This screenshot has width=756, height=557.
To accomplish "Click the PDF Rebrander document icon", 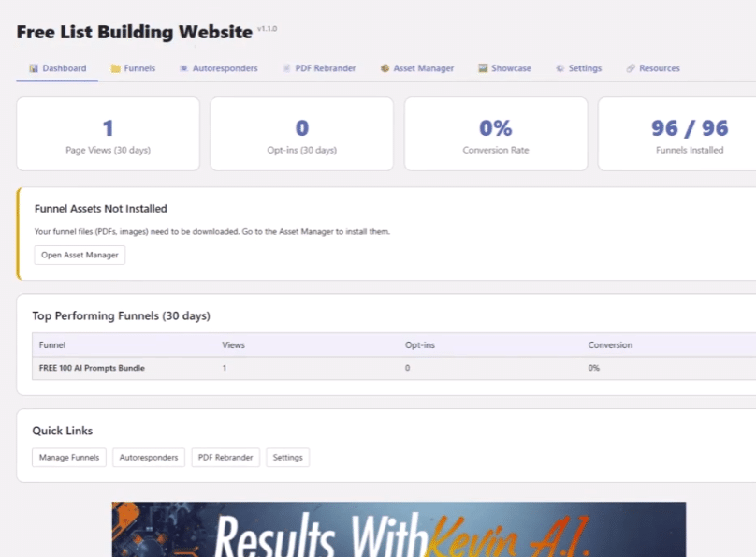I will (x=287, y=68).
